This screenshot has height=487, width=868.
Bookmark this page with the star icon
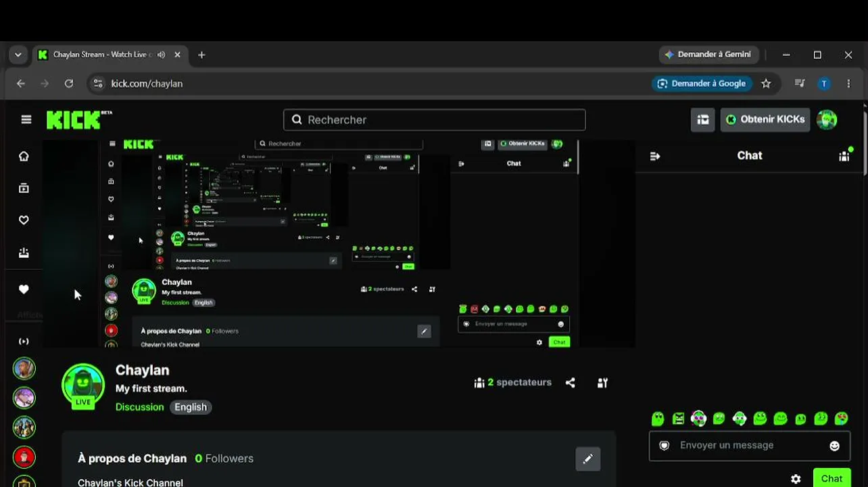coord(766,84)
